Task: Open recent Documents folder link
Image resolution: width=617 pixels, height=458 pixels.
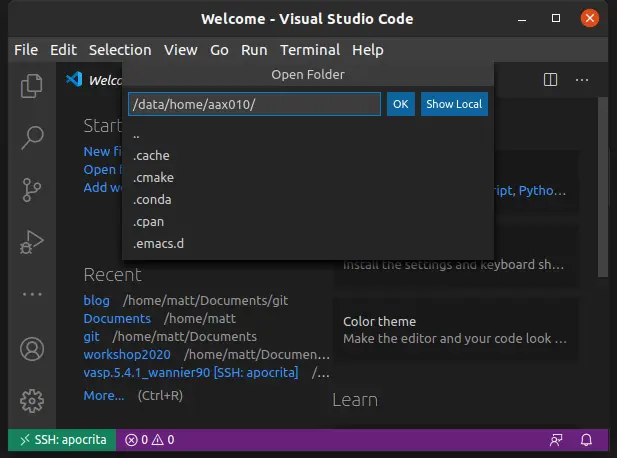Action: 117,319
